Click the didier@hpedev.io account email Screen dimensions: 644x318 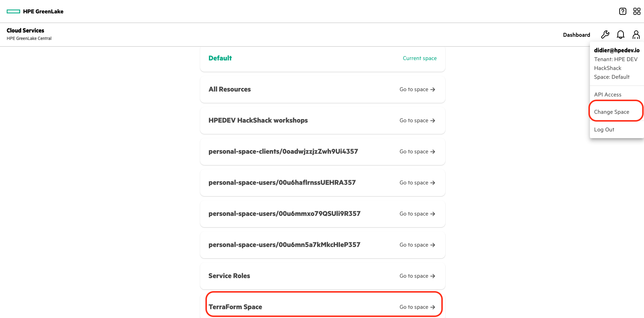click(x=617, y=50)
